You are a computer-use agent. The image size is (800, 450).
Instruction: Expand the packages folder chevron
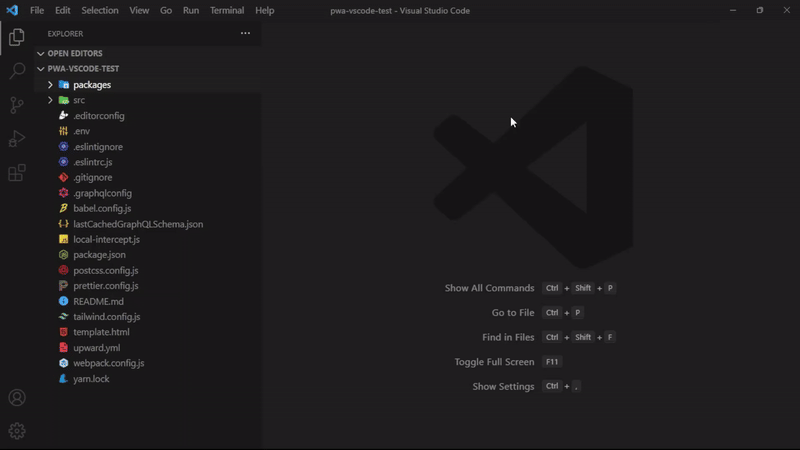pos(50,85)
